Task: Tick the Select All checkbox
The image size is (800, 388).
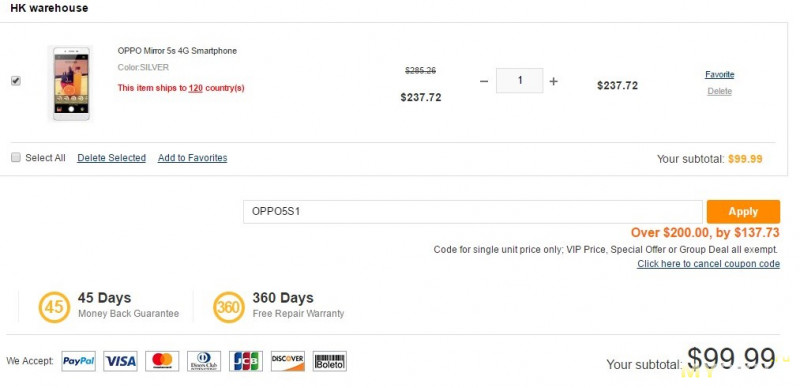Action: [x=16, y=157]
